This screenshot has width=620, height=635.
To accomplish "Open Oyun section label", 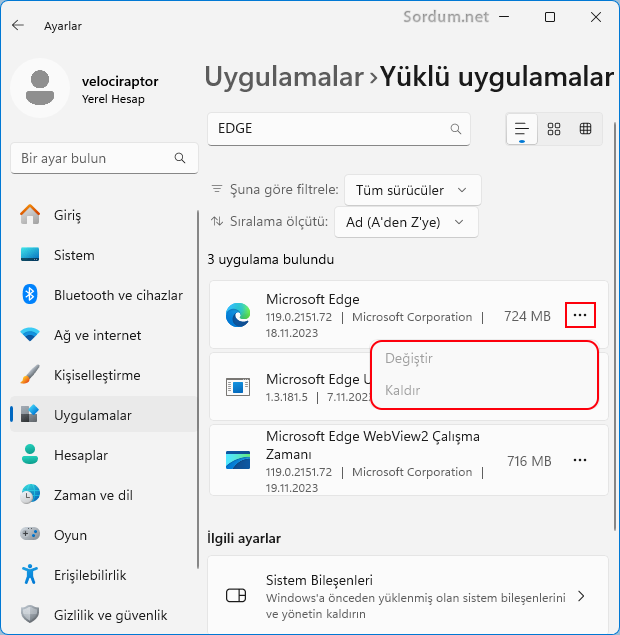I will 70,535.
